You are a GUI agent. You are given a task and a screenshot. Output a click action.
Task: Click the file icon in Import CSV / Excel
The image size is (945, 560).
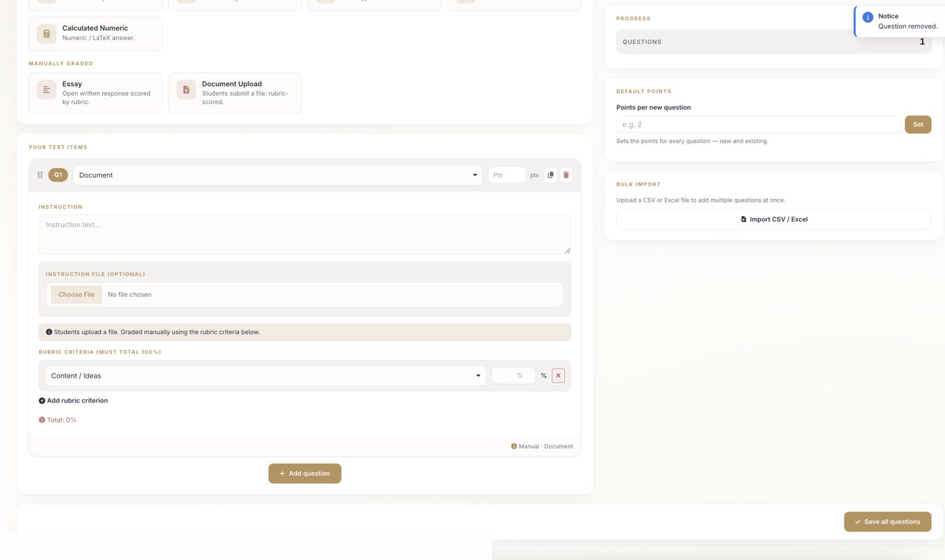pyautogui.click(x=743, y=219)
